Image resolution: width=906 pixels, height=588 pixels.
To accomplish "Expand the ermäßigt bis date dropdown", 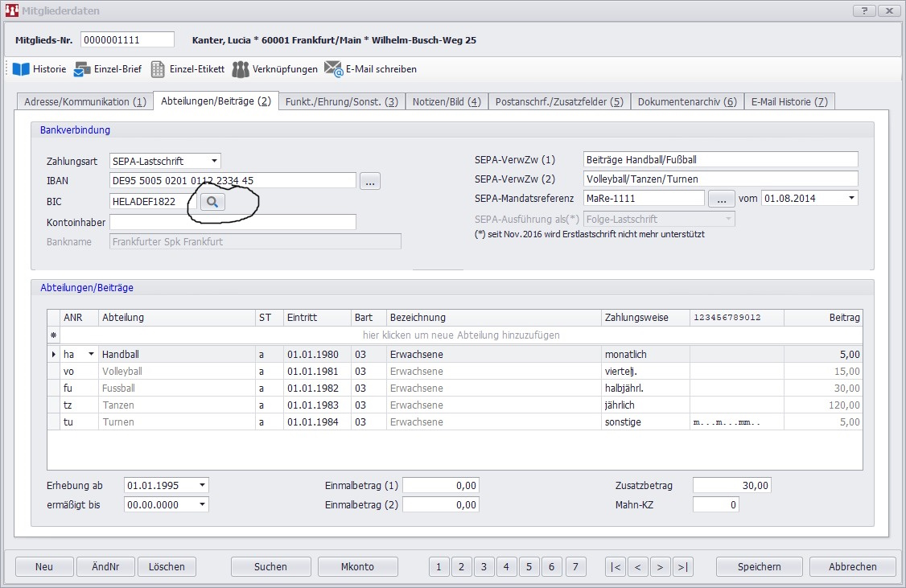I will coord(202,505).
